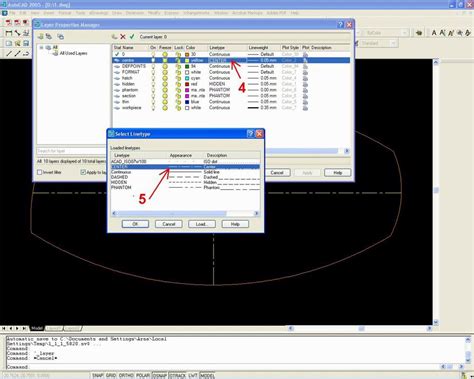Image resolution: width=474 pixels, height=379 pixels.
Task: Toggle ORTHO in the status bar
Action: [126, 375]
